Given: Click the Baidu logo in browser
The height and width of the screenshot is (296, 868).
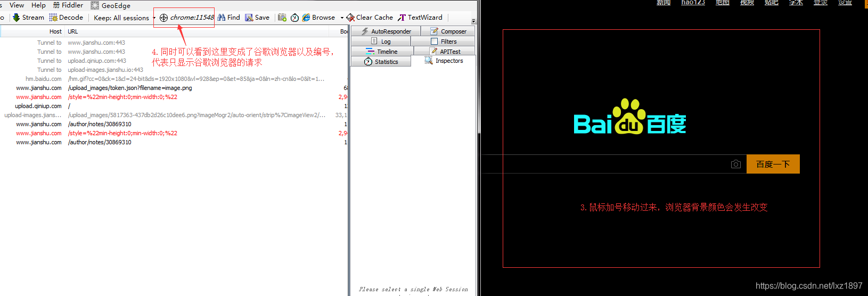Looking at the screenshot, I should point(629,117).
